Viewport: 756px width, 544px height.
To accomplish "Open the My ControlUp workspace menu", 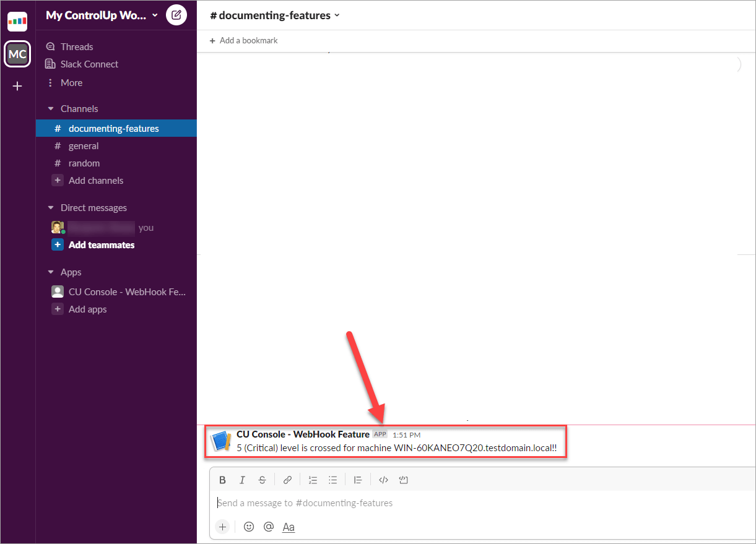I will pos(102,15).
